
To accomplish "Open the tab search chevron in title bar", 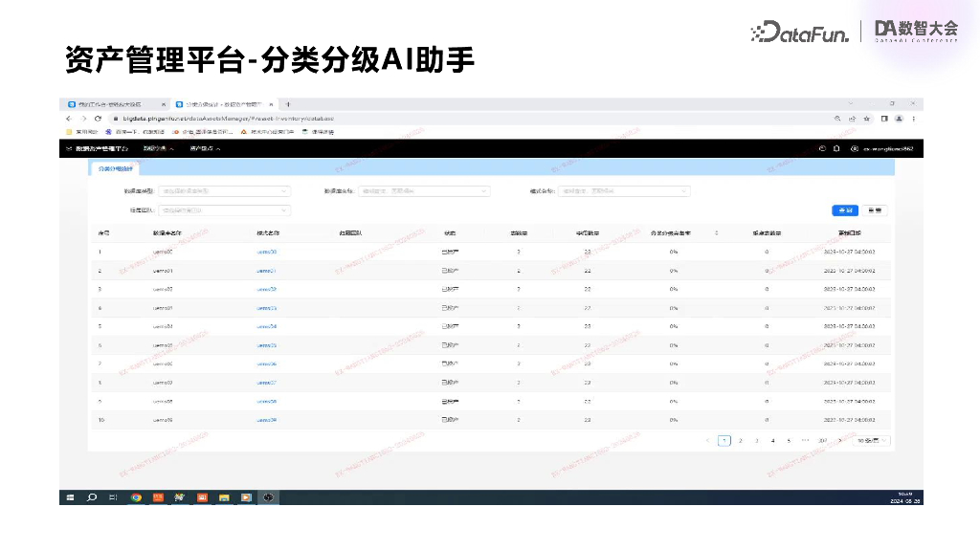I will tap(851, 103).
